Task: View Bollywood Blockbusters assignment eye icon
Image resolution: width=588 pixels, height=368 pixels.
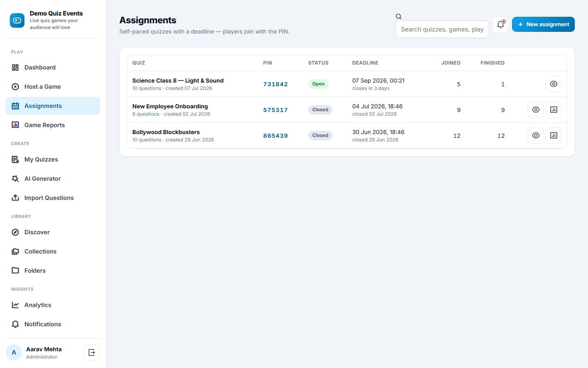Action: [536, 135]
